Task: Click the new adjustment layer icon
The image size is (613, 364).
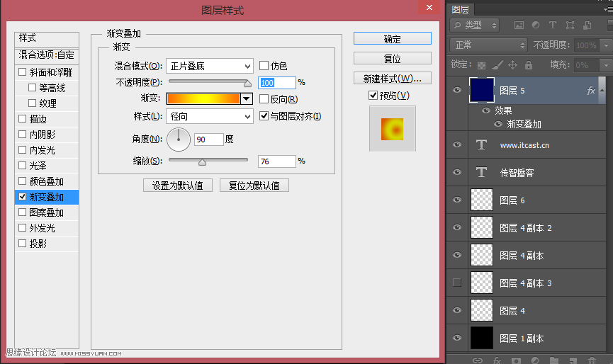Action: tap(535, 360)
